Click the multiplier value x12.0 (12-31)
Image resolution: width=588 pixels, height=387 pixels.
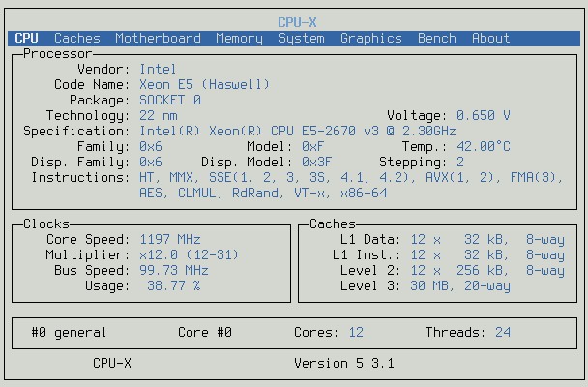click(x=189, y=255)
